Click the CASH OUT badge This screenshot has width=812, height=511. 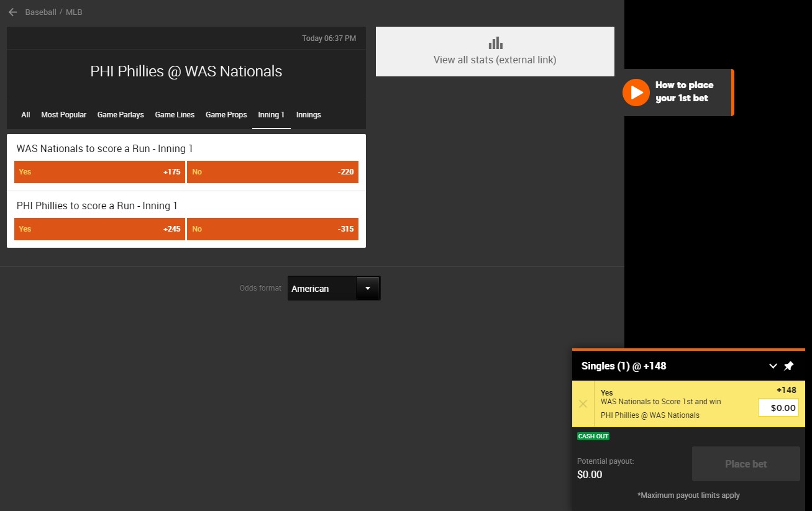click(593, 436)
